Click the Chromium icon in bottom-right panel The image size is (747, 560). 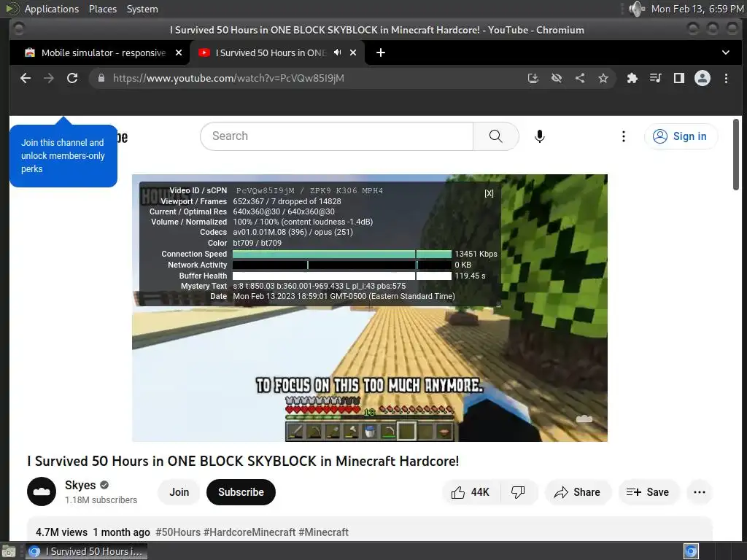[691, 551]
